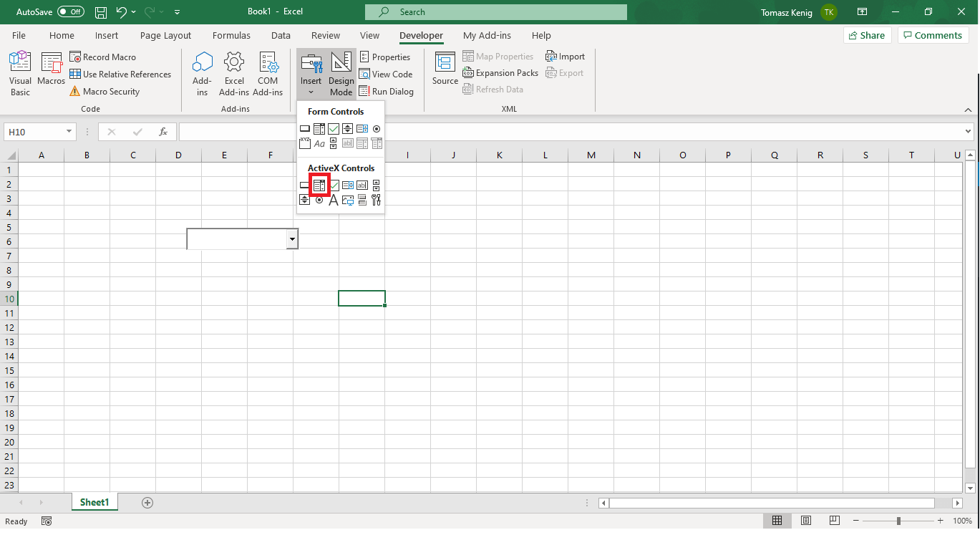Click the zoom slider handle
The width and height of the screenshot is (980, 535).
coord(898,521)
